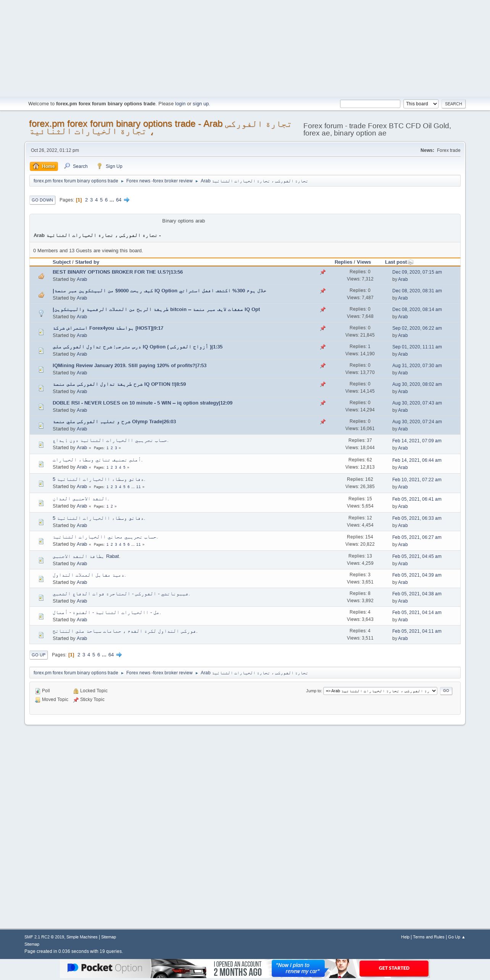Open the Search menu item
This screenshot has height=980, width=490.
(x=76, y=166)
